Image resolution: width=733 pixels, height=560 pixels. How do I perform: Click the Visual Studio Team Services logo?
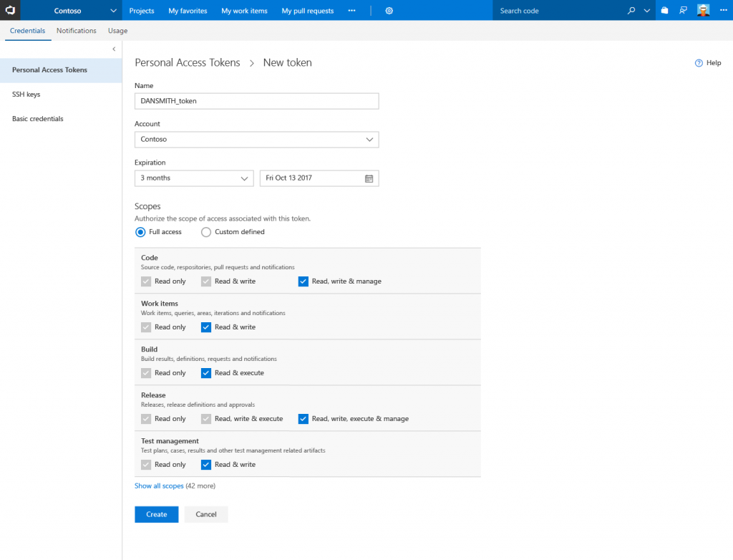tap(10, 10)
